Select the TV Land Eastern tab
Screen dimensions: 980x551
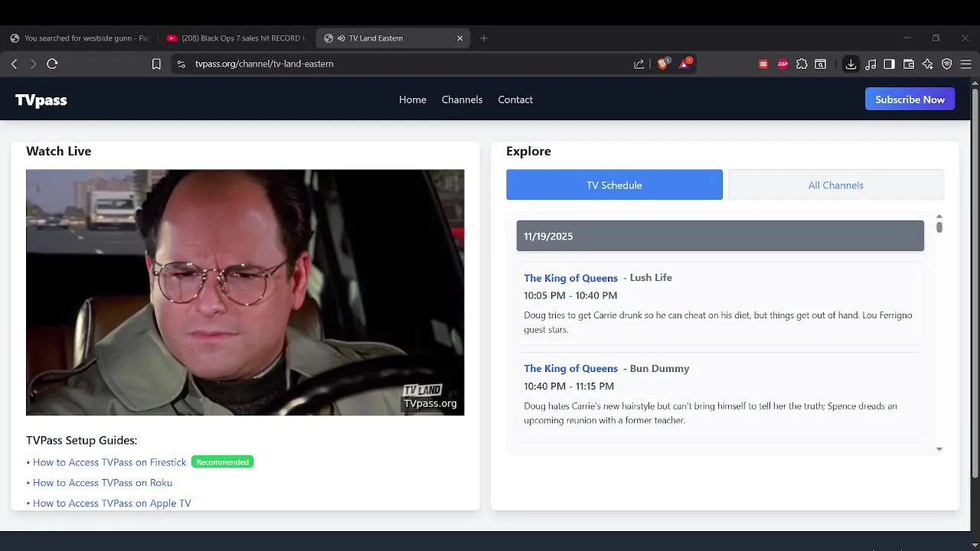pos(393,38)
